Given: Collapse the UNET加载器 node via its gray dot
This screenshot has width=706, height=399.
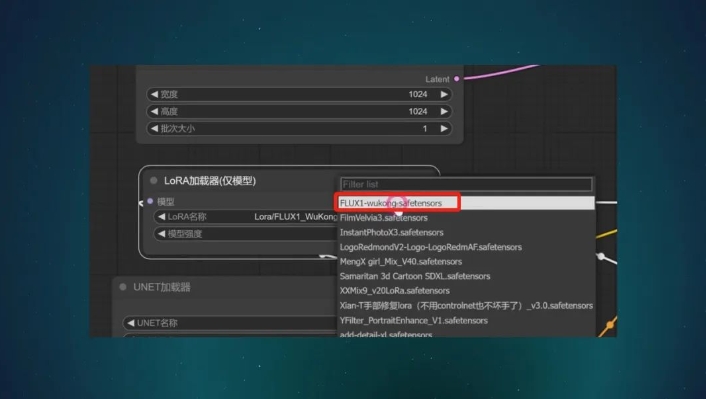Looking at the screenshot, I should click(123, 287).
